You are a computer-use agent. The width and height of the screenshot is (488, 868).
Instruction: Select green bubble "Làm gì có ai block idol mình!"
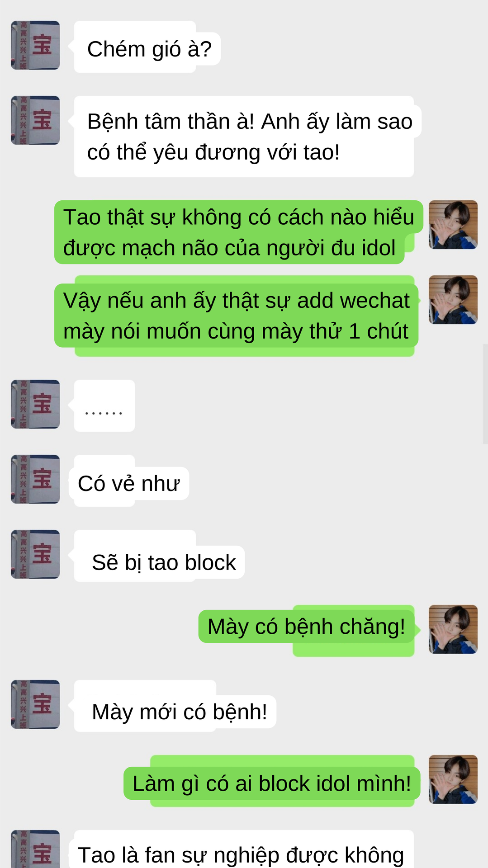coord(272,781)
